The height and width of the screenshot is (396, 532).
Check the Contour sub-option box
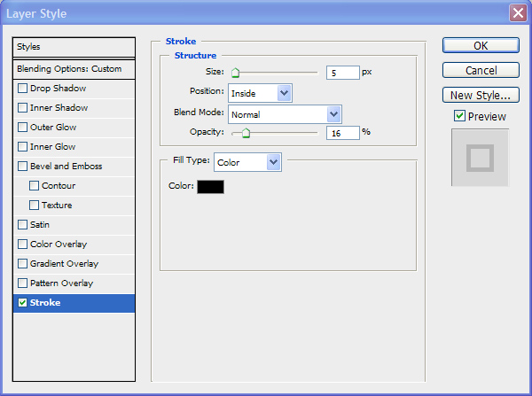pos(34,186)
